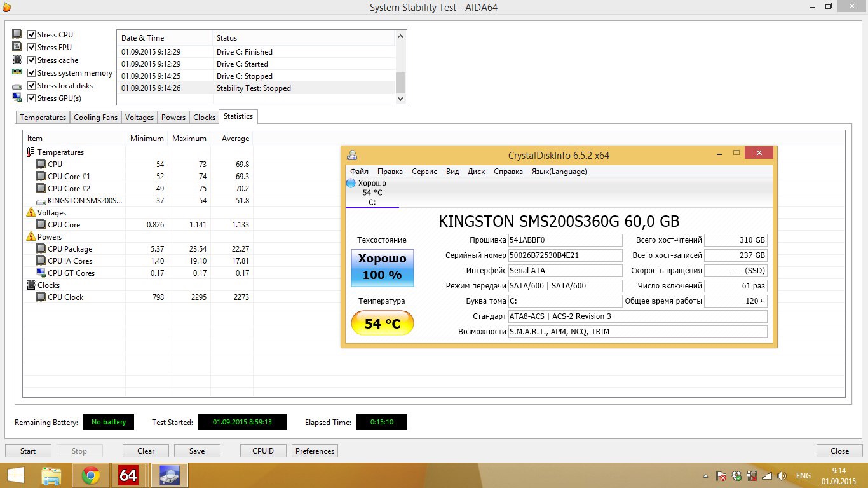The width and height of the screenshot is (868, 488).
Task: Open the ENG input language indicator
Action: [x=803, y=476]
